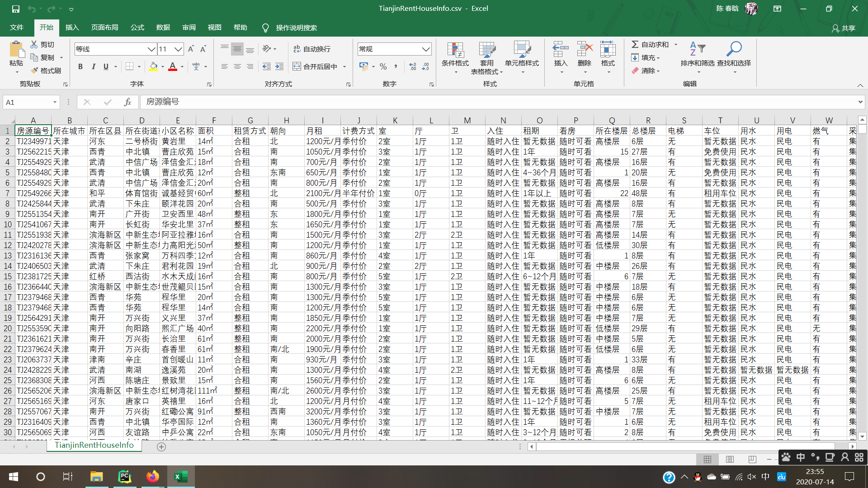The height and width of the screenshot is (488, 868).
Task: Click the Share button
Action: click(844, 28)
